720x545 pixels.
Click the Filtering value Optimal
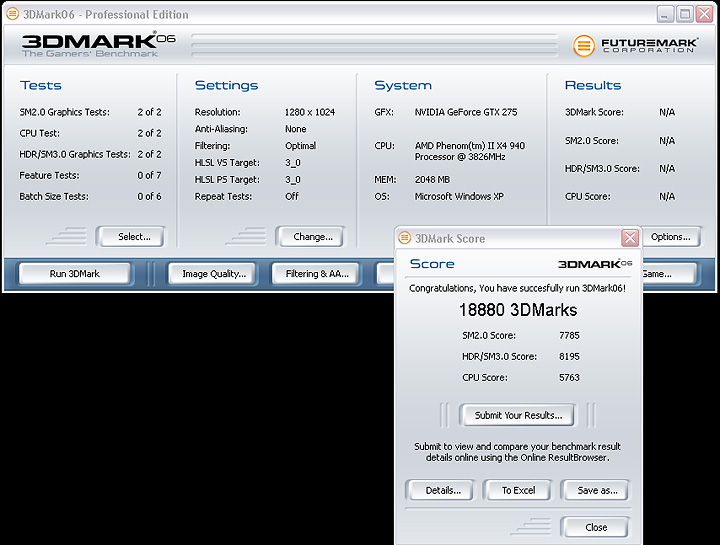pyautogui.click(x=301, y=146)
